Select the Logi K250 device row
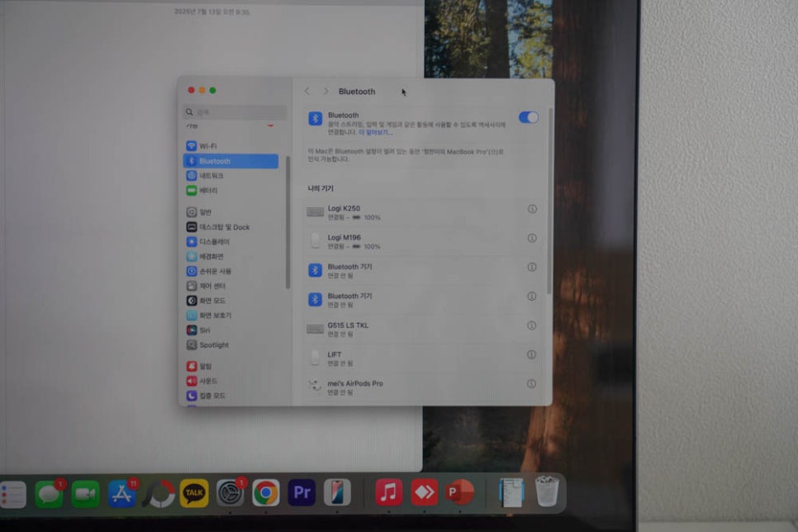This screenshot has width=798, height=532. (422, 212)
